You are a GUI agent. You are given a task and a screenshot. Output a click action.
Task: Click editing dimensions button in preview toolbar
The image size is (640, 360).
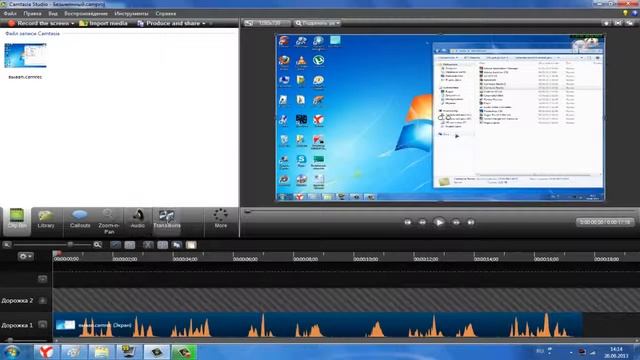pos(267,23)
